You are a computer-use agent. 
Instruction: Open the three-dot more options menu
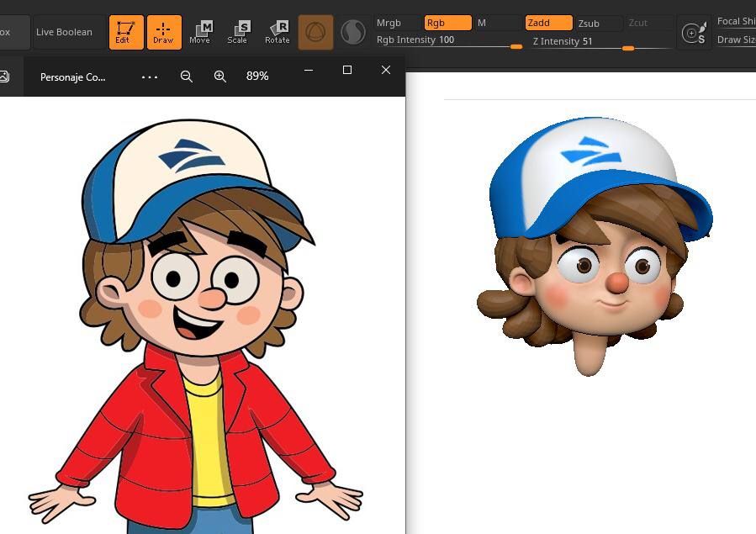click(150, 77)
